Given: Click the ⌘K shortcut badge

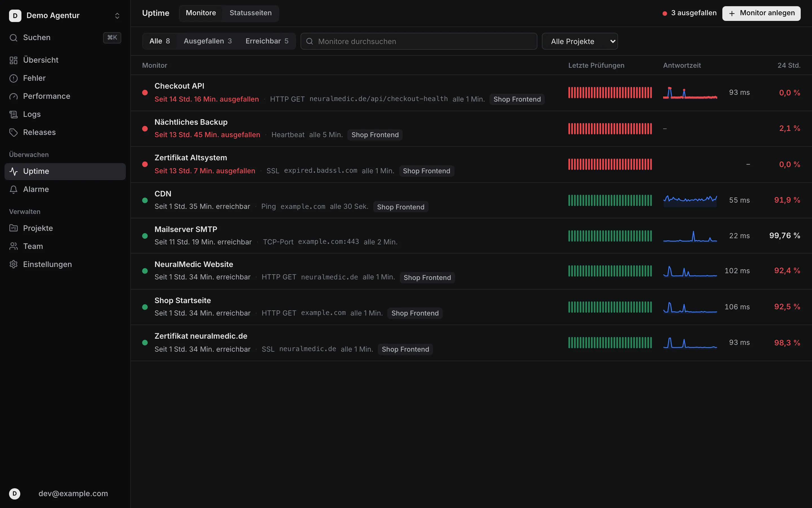Looking at the screenshot, I should coord(112,38).
